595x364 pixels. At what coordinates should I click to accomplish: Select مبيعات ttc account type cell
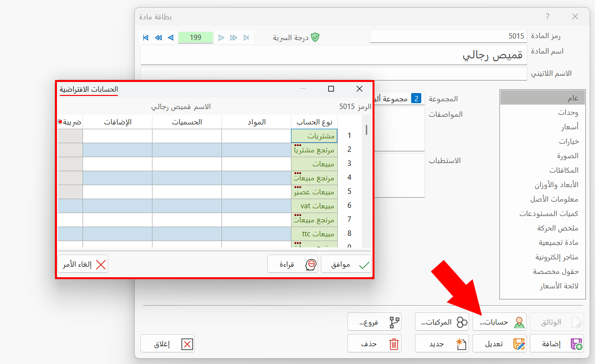tap(315, 234)
